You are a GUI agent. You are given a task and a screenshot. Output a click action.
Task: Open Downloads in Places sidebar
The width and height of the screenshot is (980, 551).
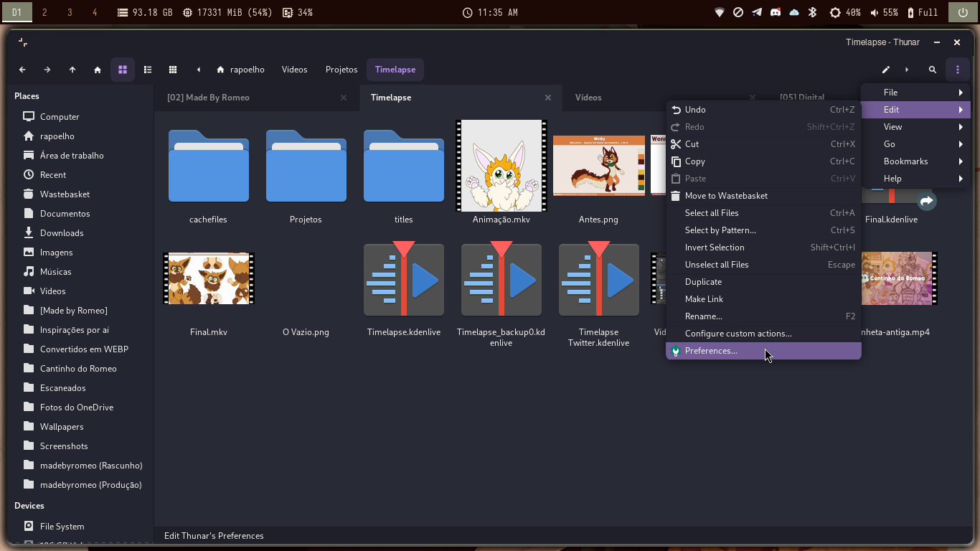62,233
